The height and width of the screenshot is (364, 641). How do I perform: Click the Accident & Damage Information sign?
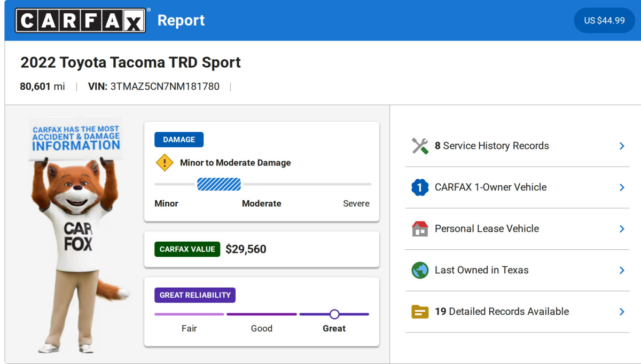click(x=76, y=138)
